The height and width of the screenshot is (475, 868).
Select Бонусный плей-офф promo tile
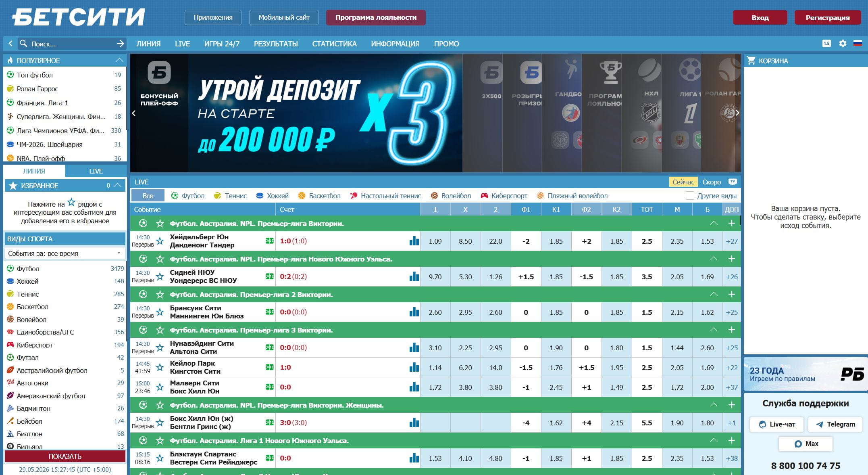[x=159, y=113]
